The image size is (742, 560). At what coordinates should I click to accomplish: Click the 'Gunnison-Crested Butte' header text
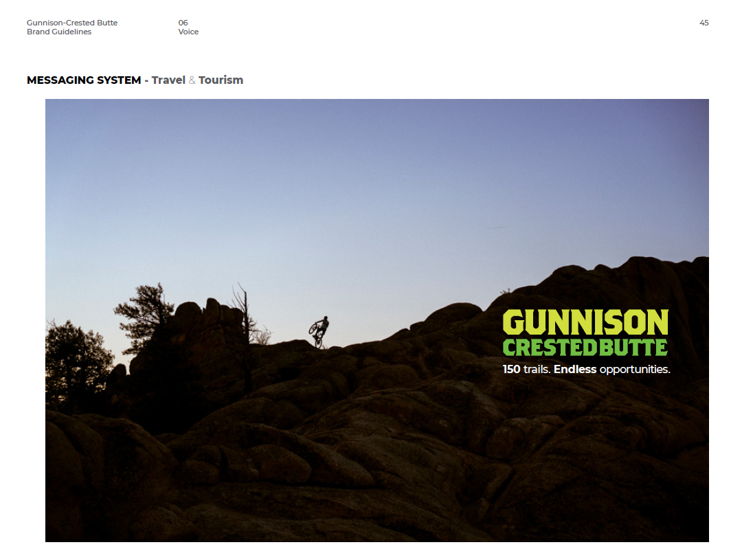tap(72, 23)
